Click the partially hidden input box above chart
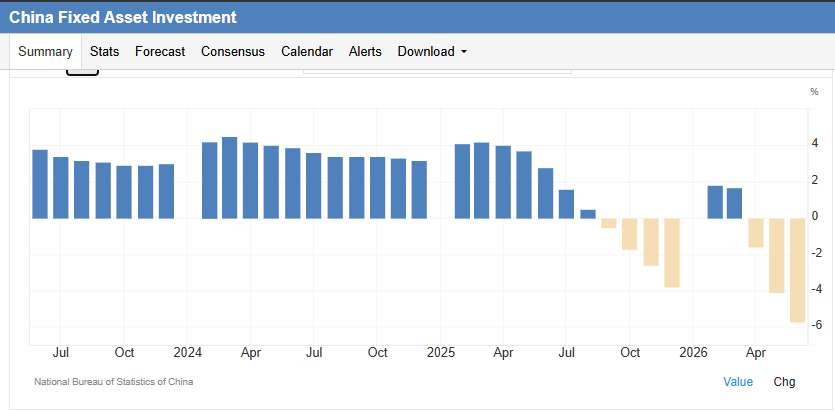Screen dimensions: 835x411 [437, 71]
